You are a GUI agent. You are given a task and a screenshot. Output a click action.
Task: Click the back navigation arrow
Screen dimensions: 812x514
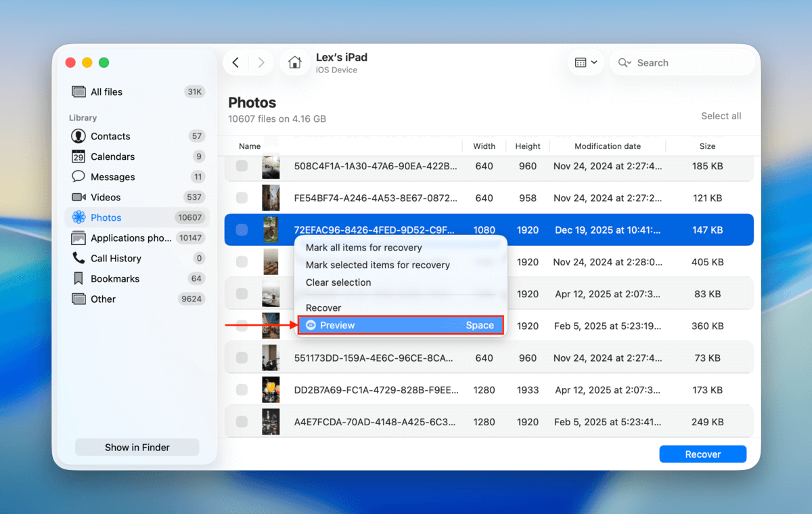point(235,62)
